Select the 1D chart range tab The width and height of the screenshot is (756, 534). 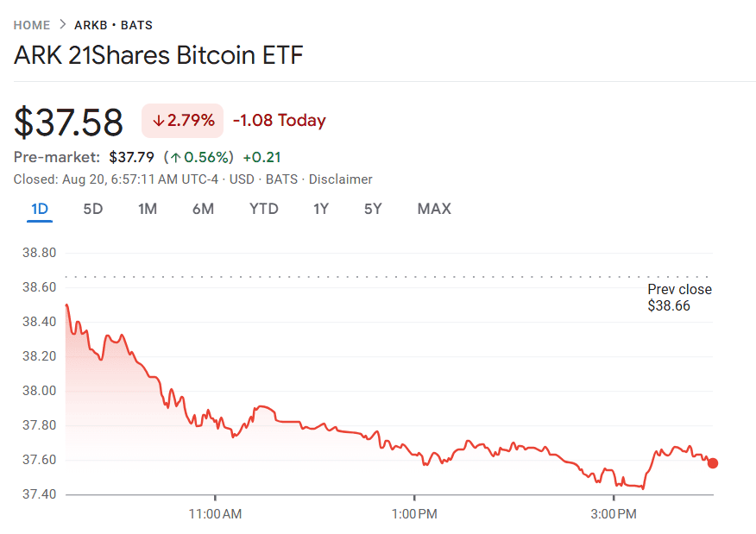click(x=40, y=209)
